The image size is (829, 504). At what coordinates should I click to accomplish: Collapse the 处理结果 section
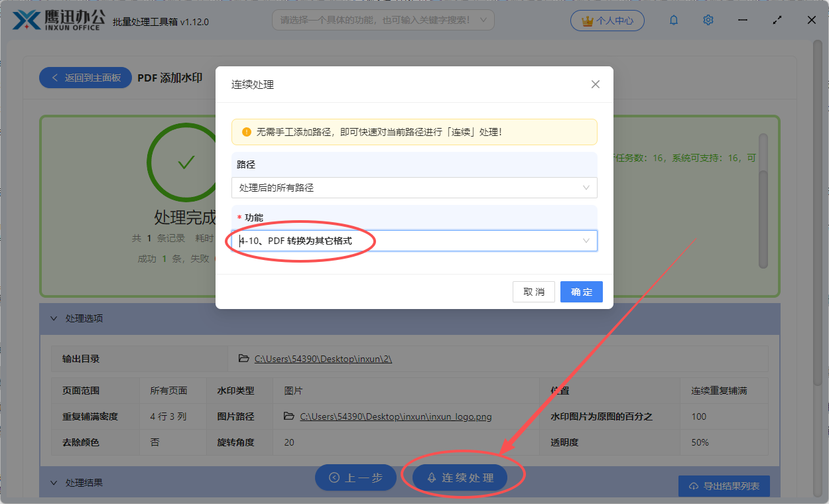pyautogui.click(x=54, y=483)
